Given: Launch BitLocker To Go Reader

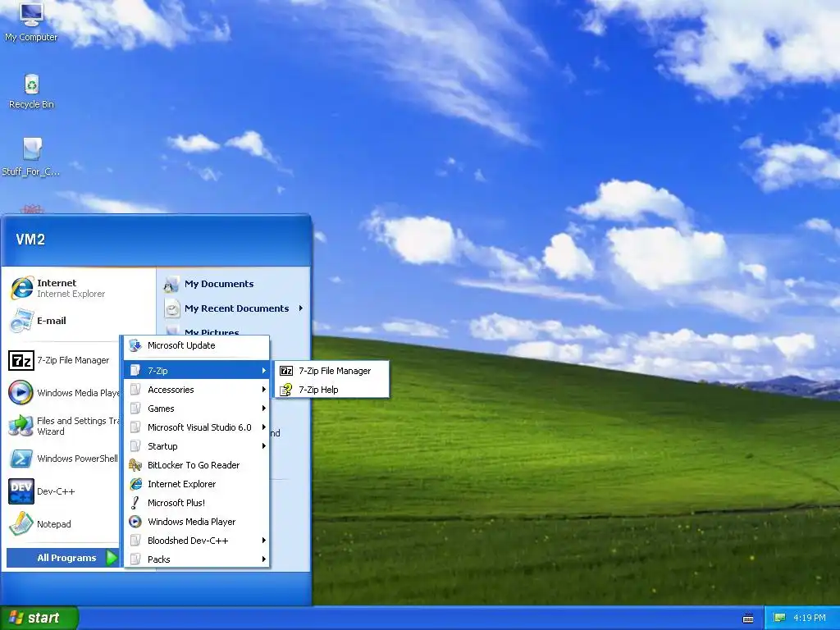Looking at the screenshot, I should pos(197,465).
